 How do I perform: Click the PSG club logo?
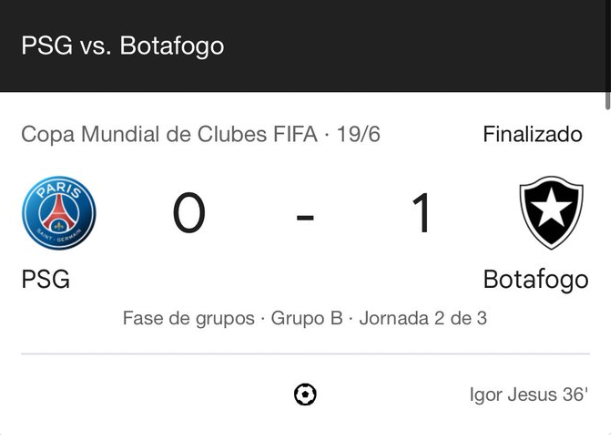click(59, 213)
